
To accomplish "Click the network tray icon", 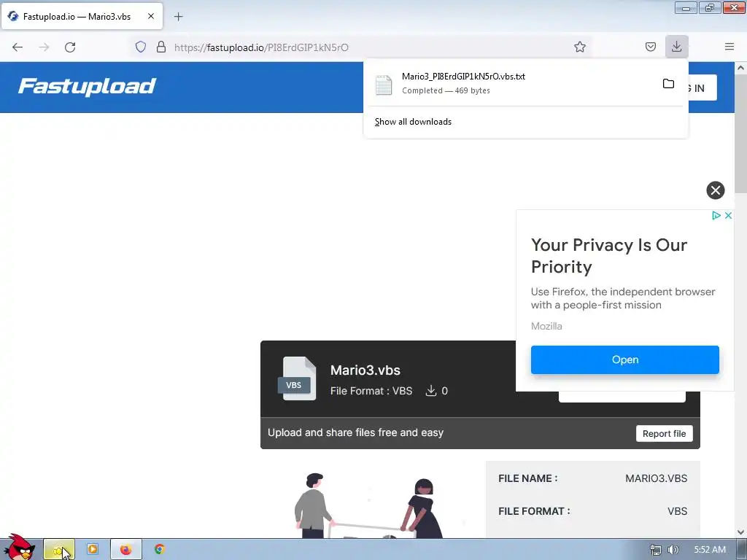I will click(656, 550).
